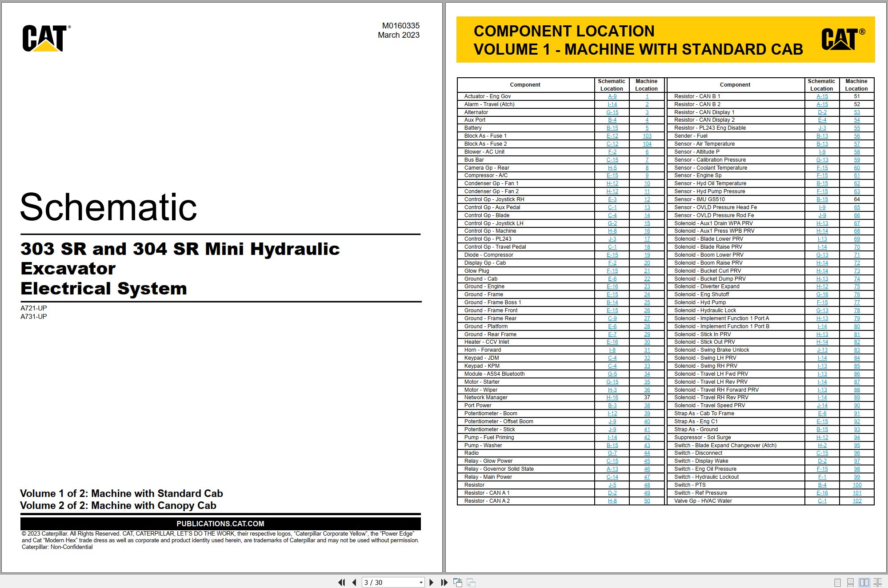The image size is (888, 588).
Task: Open schematic location I-9 for Sensor - Altitude P
Action: pyautogui.click(x=822, y=152)
